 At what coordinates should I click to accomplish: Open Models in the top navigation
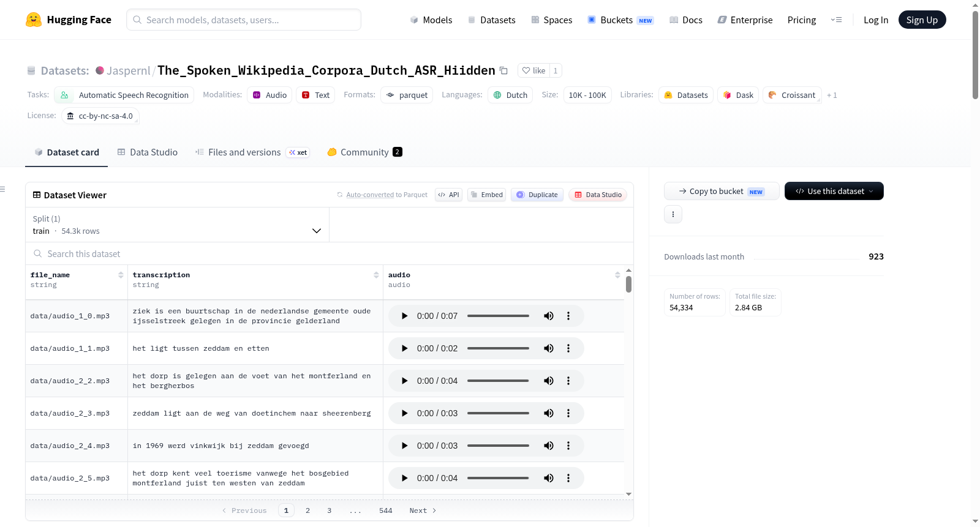pyautogui.click(x=431, y=20)
